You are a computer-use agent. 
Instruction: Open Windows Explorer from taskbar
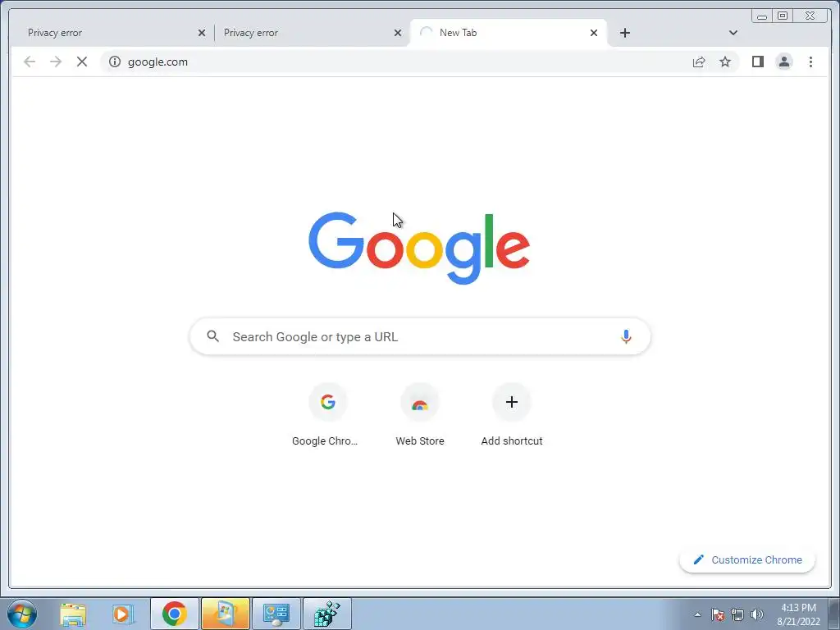pos(73,614)
